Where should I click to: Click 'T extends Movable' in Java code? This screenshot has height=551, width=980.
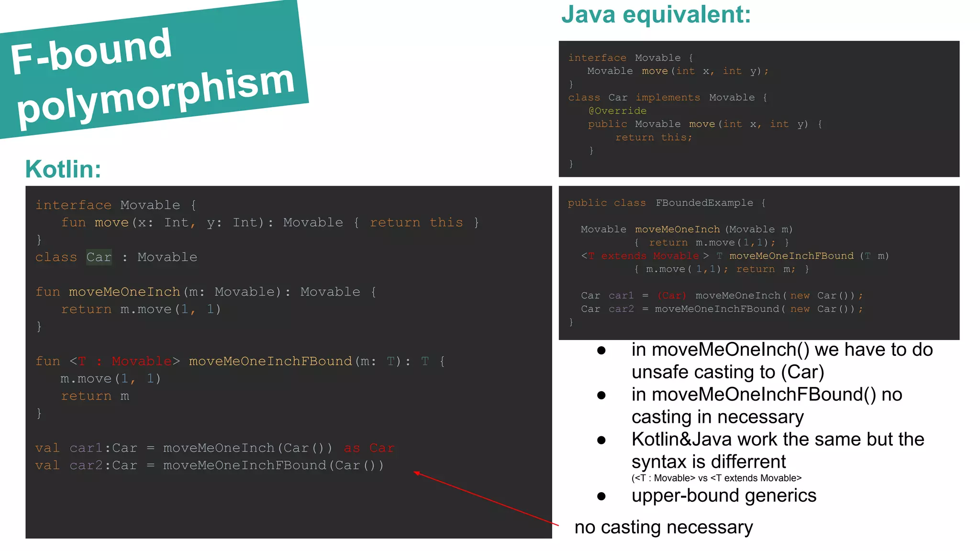pos(643,256)
